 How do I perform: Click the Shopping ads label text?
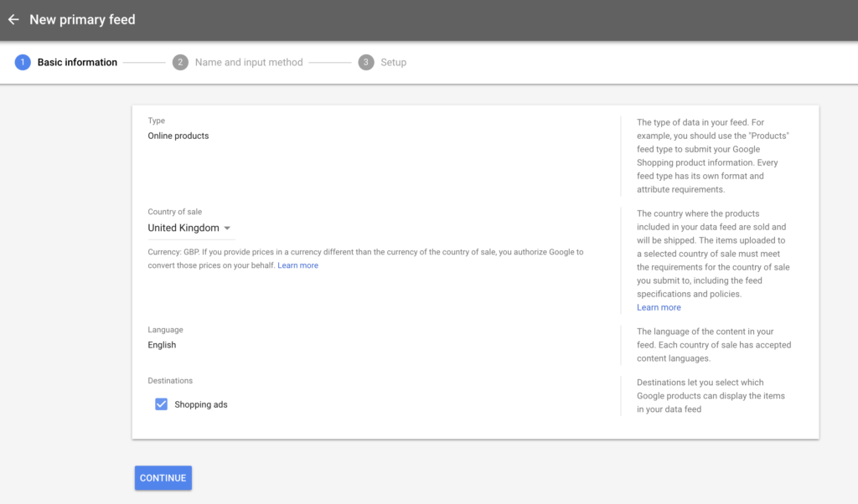click(x=201, y=405)
